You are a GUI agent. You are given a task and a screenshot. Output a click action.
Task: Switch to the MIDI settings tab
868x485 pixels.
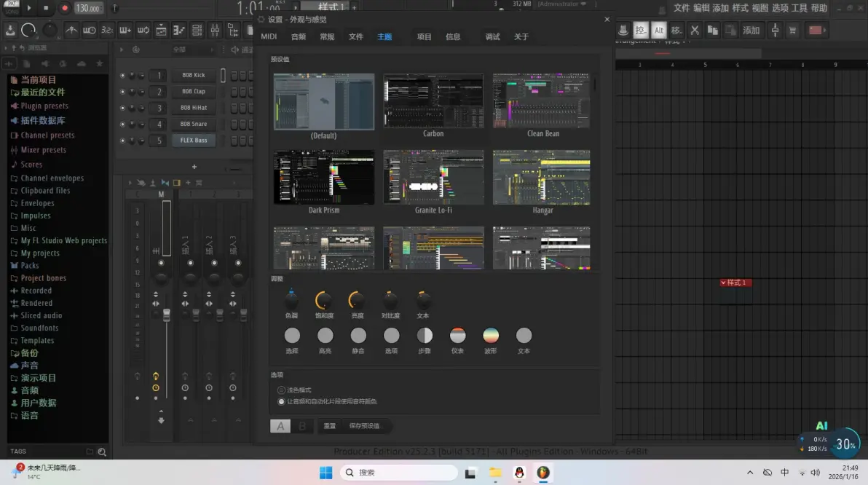tap(269, 36)
